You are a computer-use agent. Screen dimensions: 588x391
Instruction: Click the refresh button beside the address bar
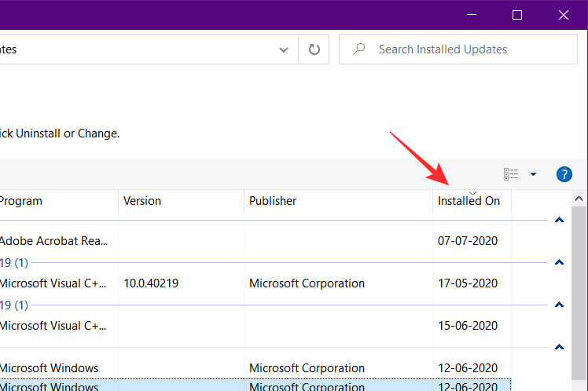point(314,49)
